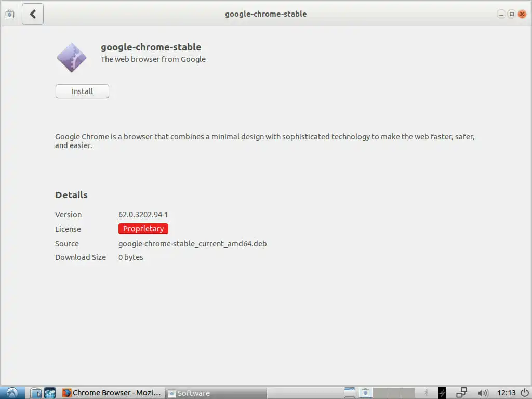532x399 pixels.
Task: Click the back arrow in header bar
Action: (33, 14)
